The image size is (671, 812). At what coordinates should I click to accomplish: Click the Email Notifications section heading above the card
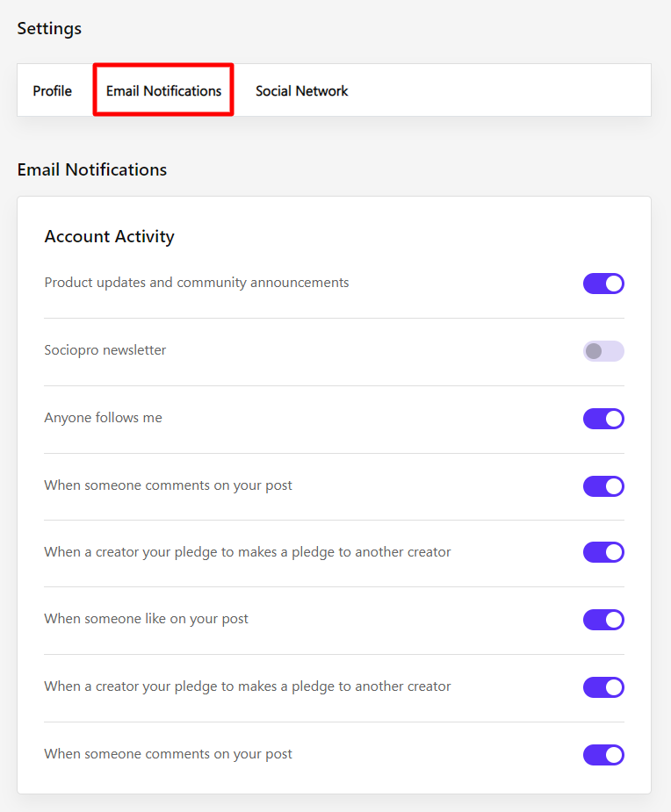(x=92, y=169)
